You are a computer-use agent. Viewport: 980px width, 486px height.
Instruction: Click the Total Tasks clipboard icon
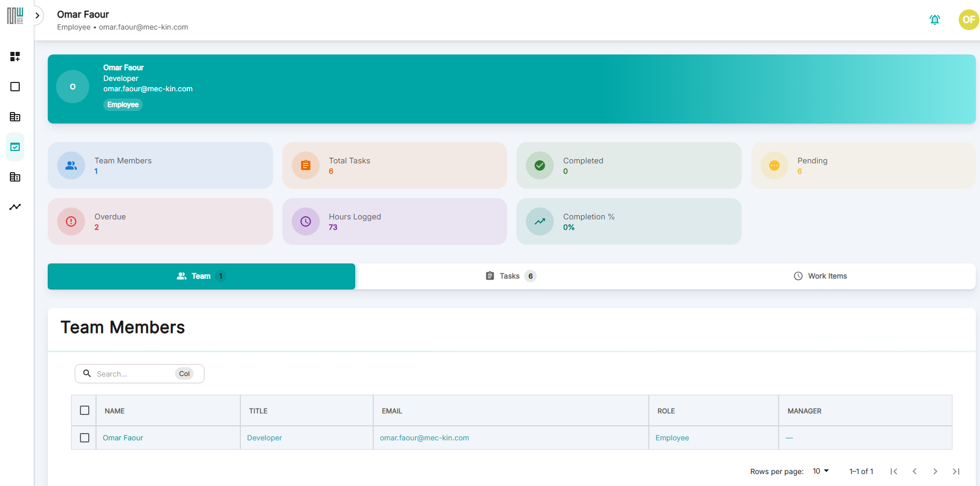click(306, 165)
